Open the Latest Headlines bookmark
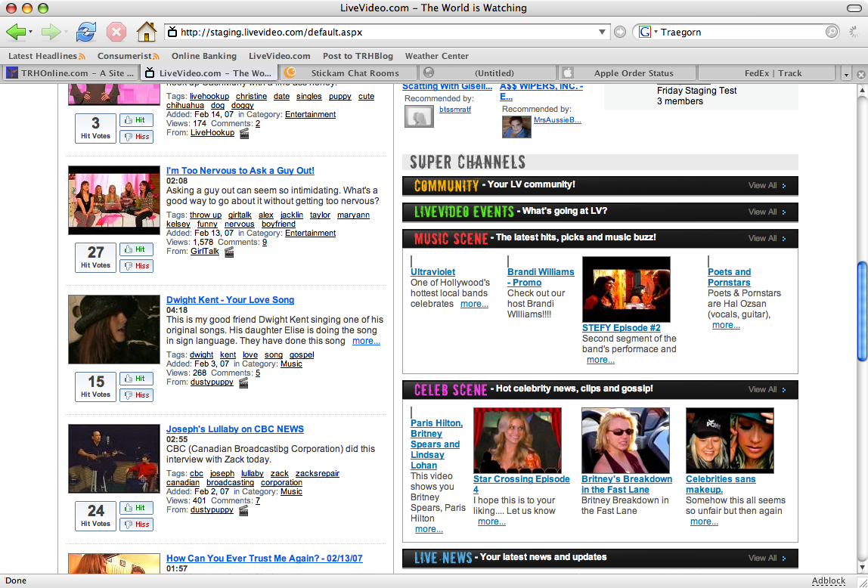The width and height of the screenshot is (868, 588). tap(47, 56)
